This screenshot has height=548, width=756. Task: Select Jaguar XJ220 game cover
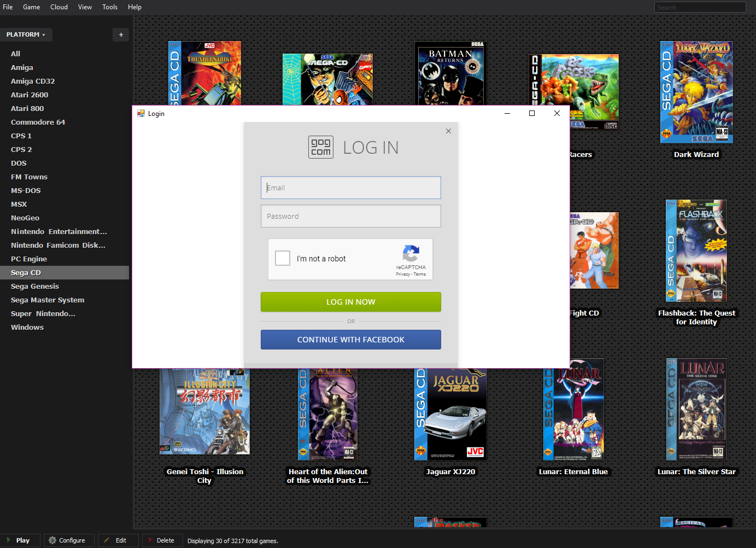click(450, 414)
